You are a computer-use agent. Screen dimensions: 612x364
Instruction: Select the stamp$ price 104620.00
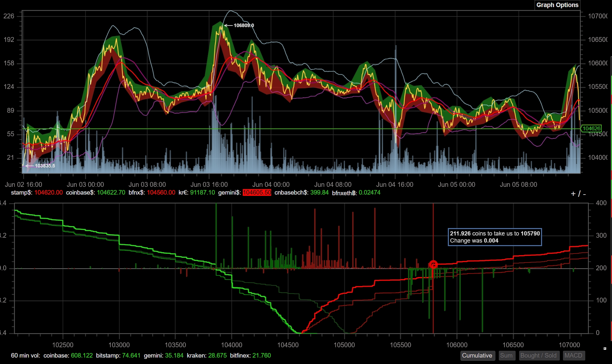click(x=48, y=193)
